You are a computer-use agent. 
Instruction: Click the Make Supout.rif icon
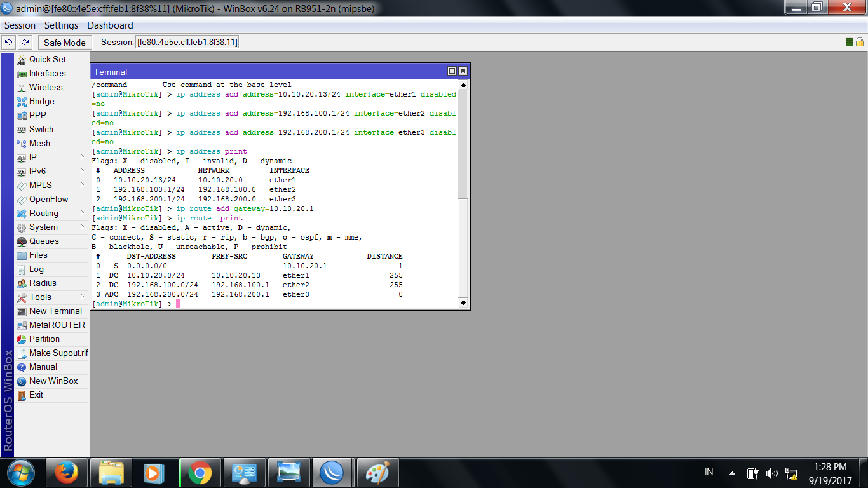(22, 353)
